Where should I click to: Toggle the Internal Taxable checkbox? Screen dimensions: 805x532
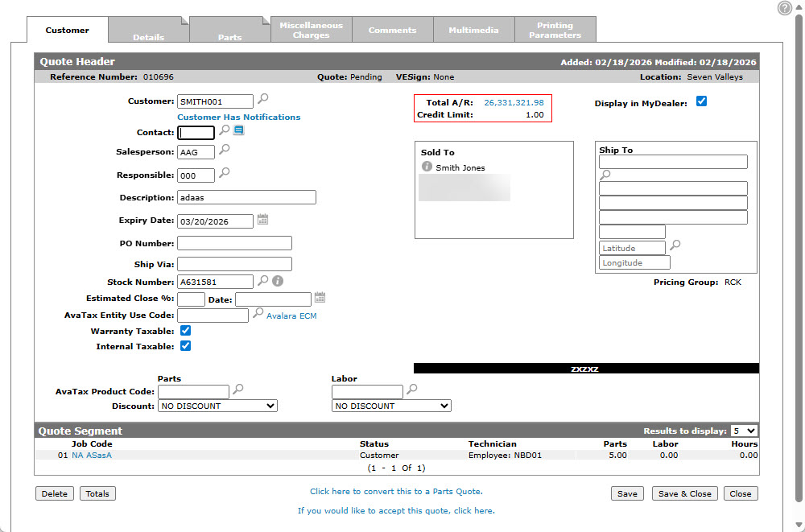(x=185, y=346)
